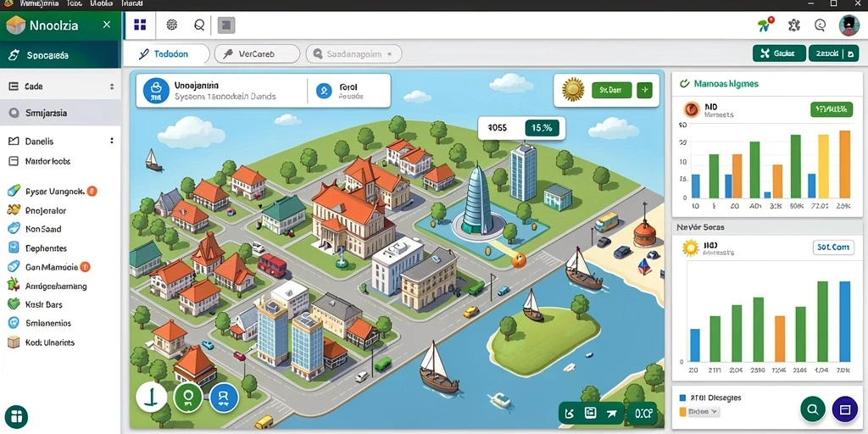The height and width of the screenshot is (434, 868).
Task: Click the green location pin circle on map
Action: tap(187, 398)
